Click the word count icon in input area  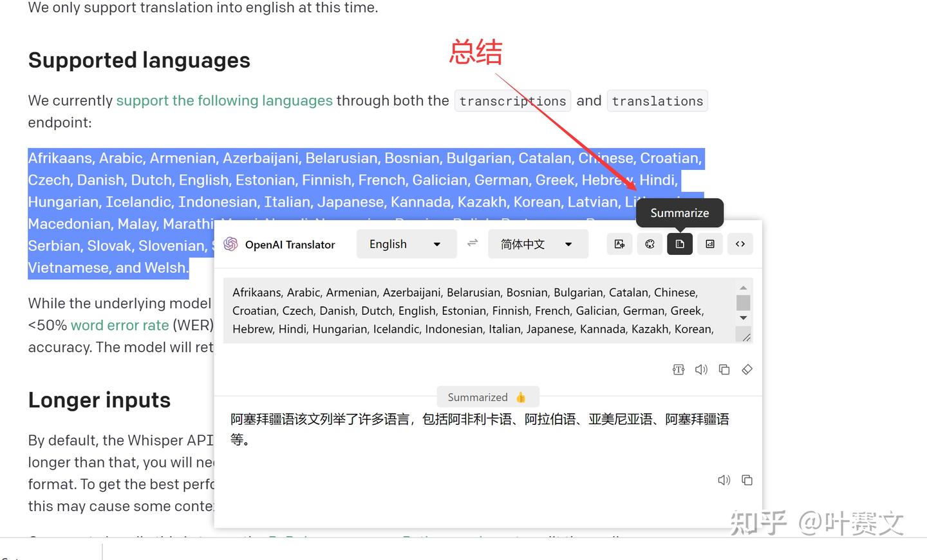[678, 369]
